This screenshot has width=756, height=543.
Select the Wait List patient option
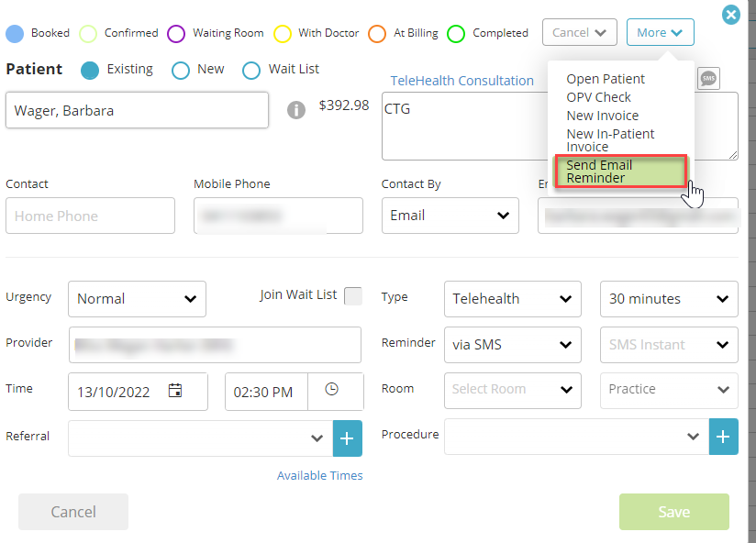click(x=251, y=71)
